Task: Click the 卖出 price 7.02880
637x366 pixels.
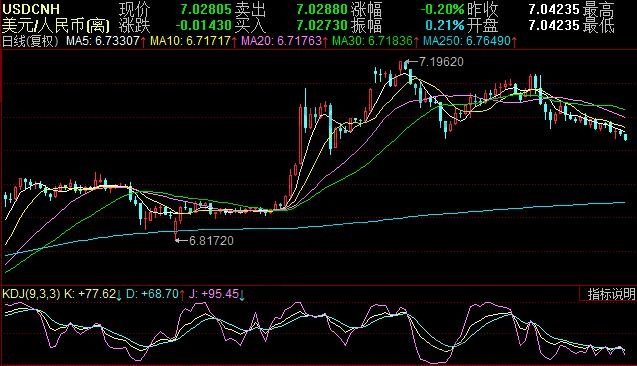Action: click(322, 9)
